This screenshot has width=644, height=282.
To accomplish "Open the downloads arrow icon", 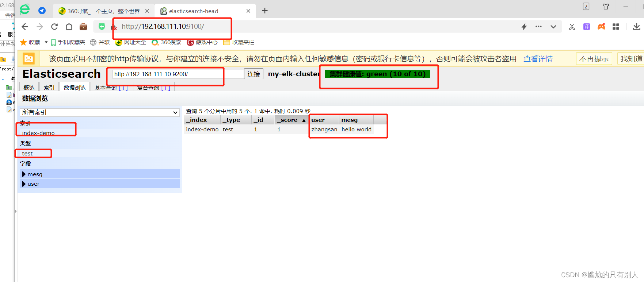I will [637, 27].
